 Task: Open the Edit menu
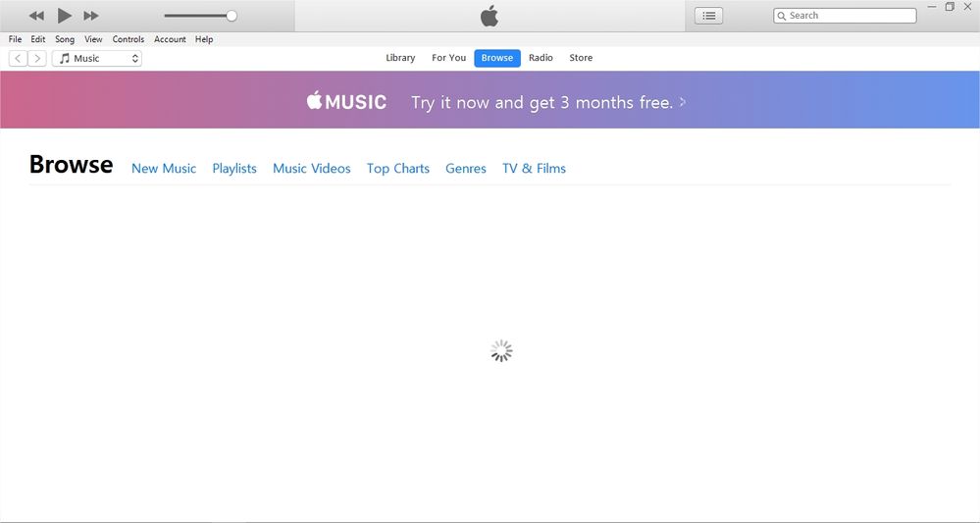(38, 38)
